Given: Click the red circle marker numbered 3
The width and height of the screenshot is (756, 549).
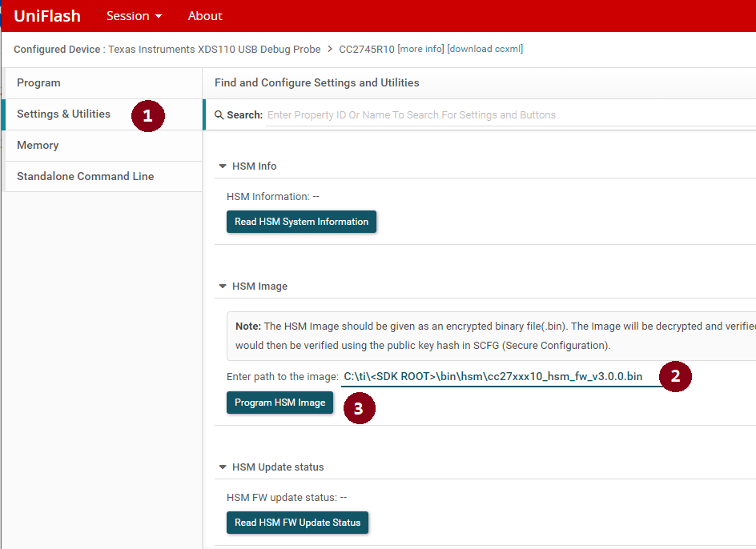Looking at the screenshot, I should click(x=359, y=409).
